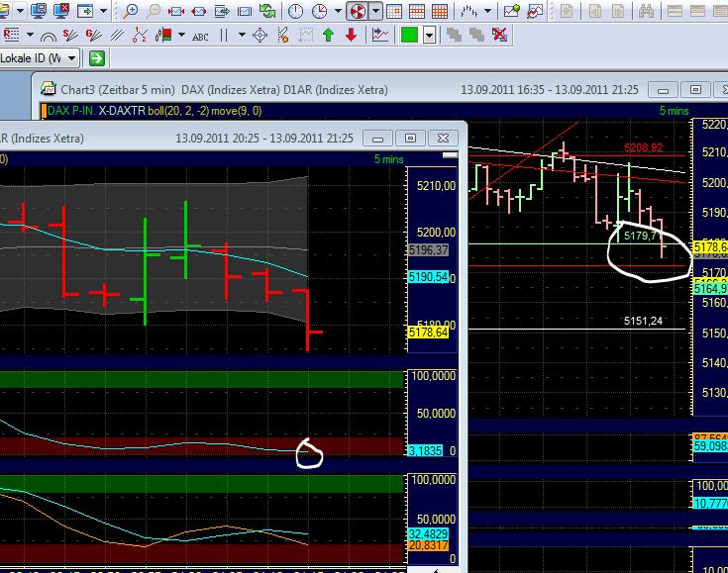Click the fully red grid icon
728x573 pixels.
(440, 11)
